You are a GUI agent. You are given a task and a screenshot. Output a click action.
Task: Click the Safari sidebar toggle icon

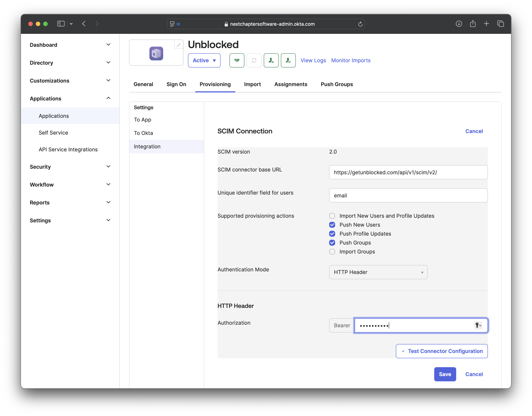pos(61,24)
